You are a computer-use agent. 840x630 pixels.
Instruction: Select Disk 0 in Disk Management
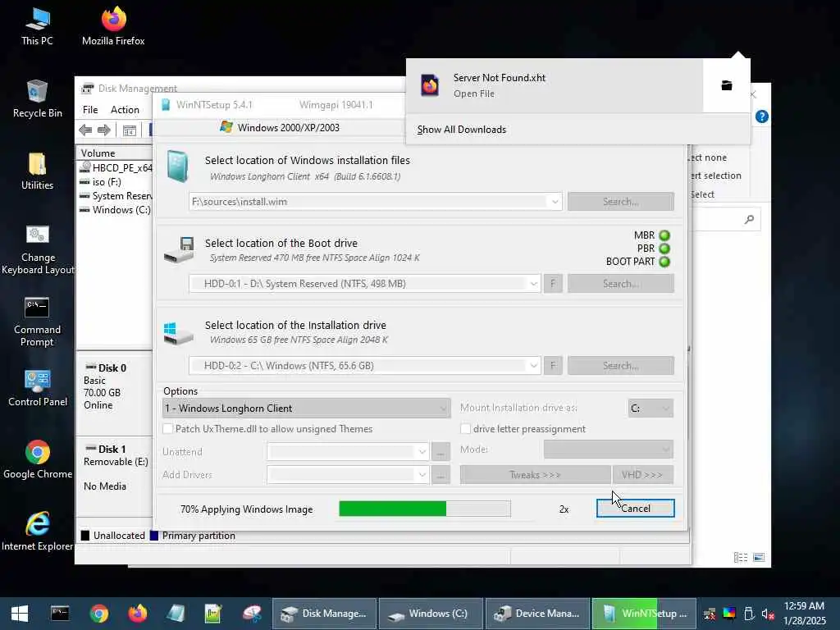(x=115, y=395)
